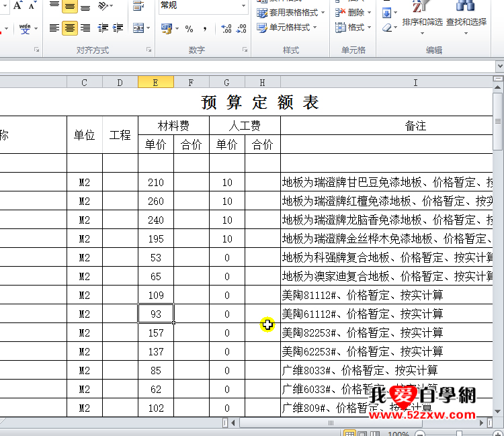Increase decimal places

tap(226, 29)
